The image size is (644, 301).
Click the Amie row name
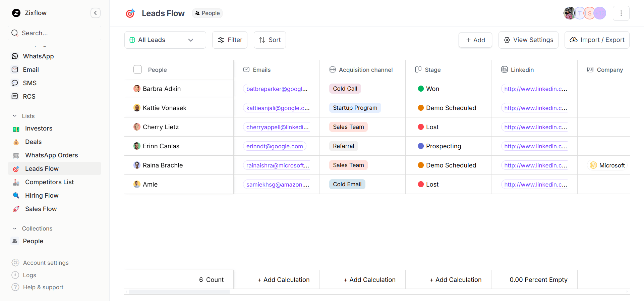150,184
